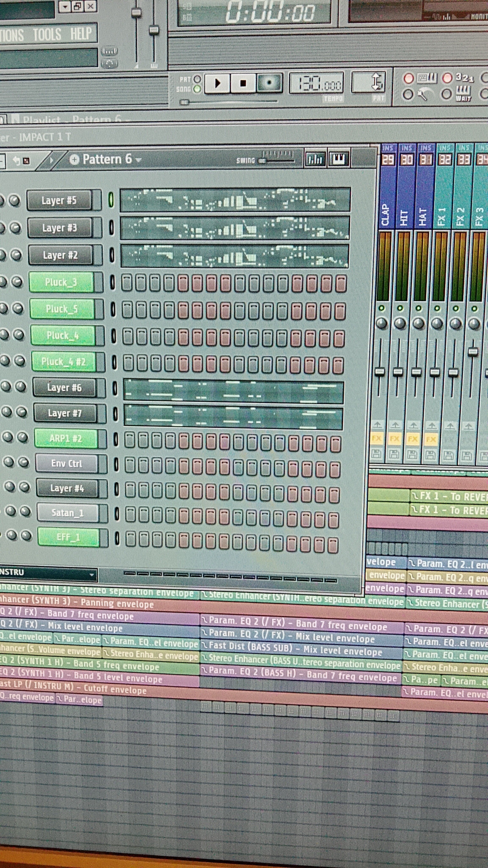The image size is (488, 868).
Task: Stop playback with the Stop button
Action: [x=243, y=83]
